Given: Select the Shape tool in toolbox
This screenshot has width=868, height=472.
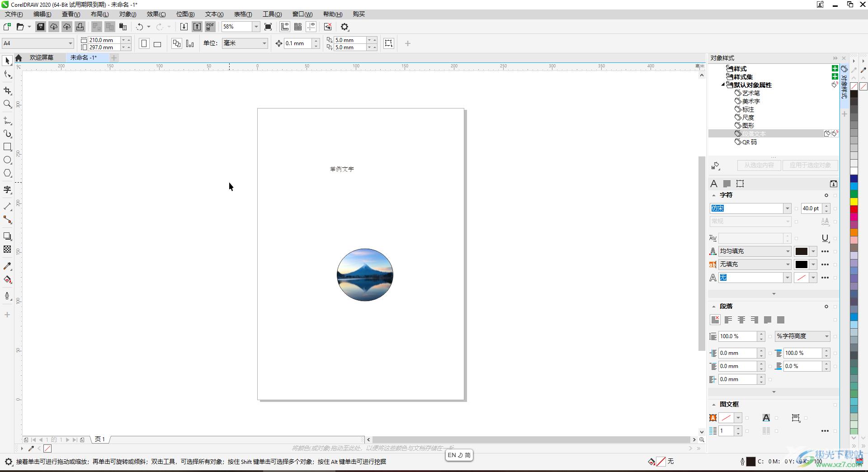Looking at the screenshot, I should click(7, 75).
